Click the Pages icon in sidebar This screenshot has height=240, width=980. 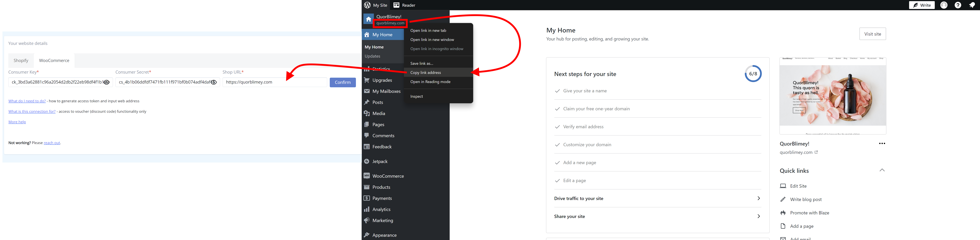[x=367, y=124]
